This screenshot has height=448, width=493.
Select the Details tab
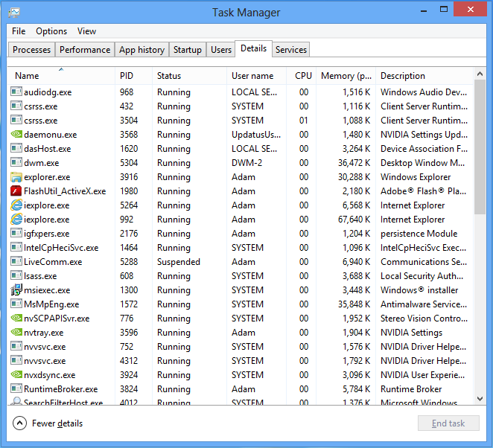pyautogui.click(x=253, y=48)
